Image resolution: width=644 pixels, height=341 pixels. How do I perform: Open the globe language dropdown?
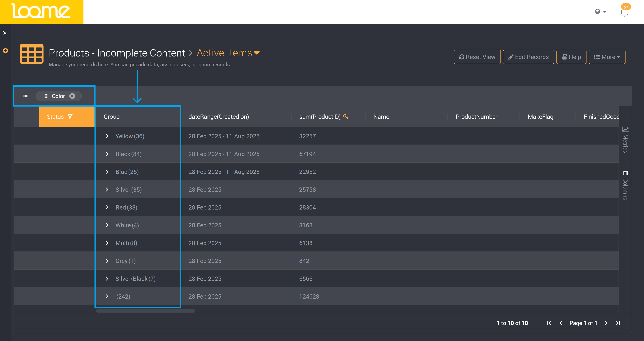click(x=601, y=12)
